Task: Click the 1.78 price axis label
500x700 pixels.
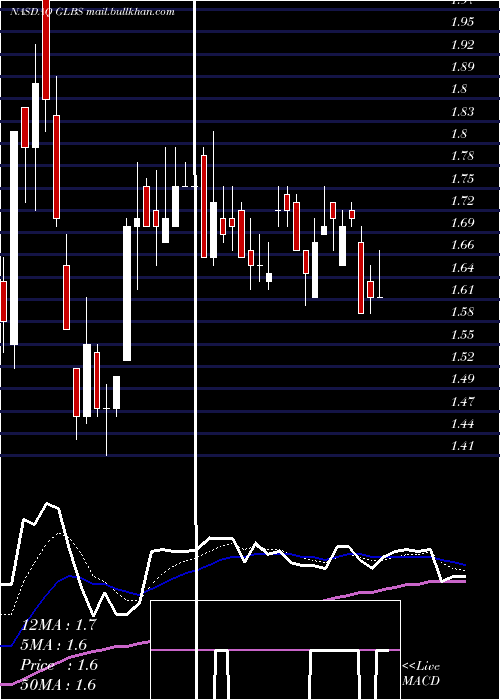Action: [x=462, y=156]
